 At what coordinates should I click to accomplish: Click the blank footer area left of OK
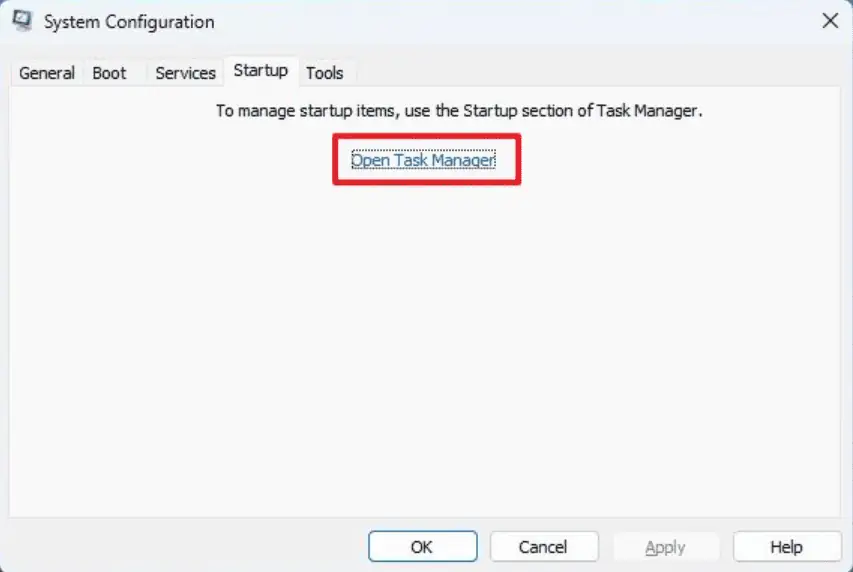tap(180, 546)
